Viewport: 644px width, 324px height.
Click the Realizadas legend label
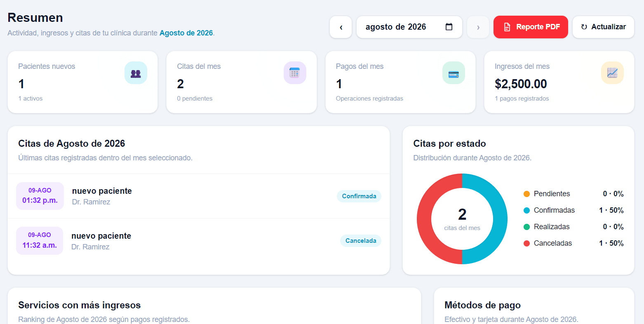(x=552, y=227)
